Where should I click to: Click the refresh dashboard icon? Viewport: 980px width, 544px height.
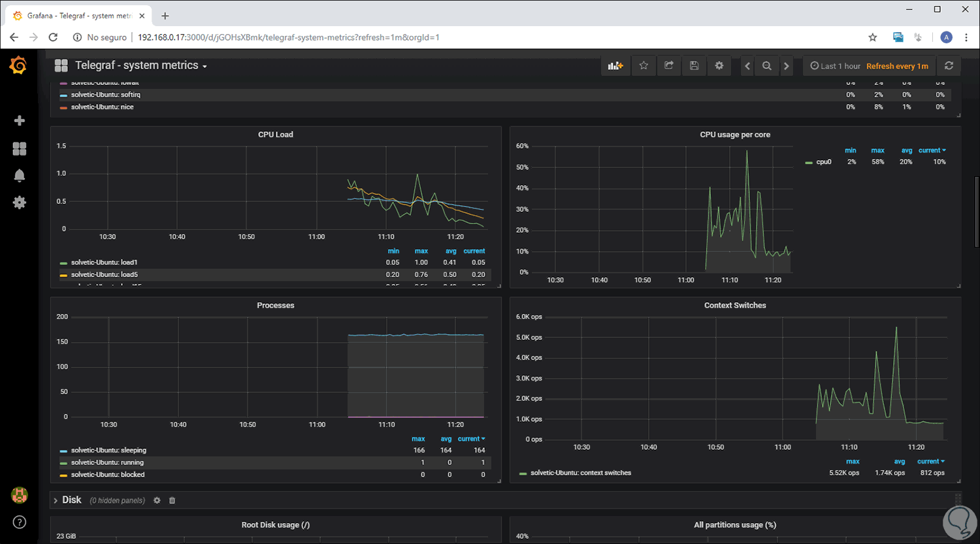tap(949, 65)
